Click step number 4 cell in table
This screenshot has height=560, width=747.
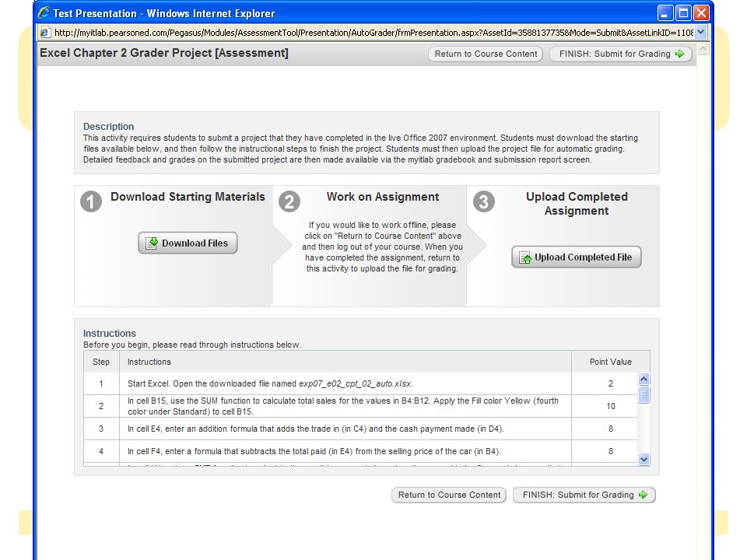[x=101, y=451]
